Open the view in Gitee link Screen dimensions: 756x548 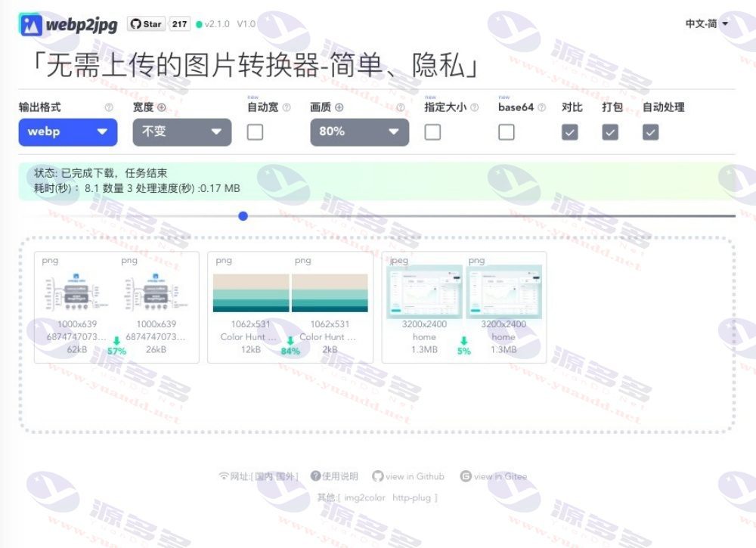coord(500,476)
